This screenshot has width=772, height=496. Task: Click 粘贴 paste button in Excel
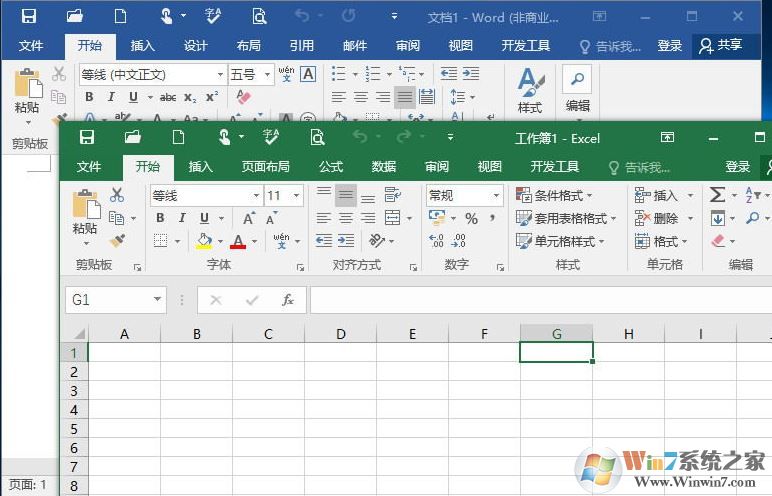click(x=85, y=217)
